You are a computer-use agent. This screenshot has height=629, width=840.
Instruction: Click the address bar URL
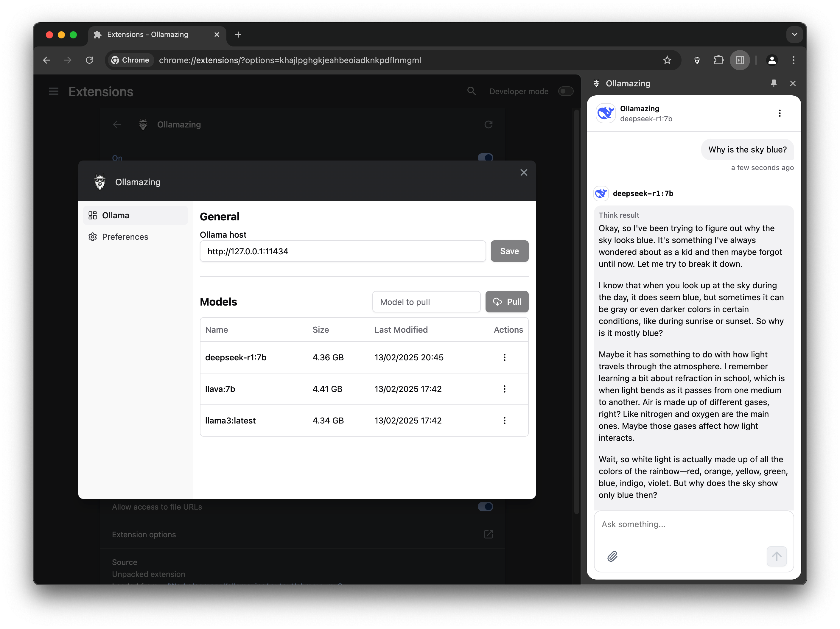click(x=290, y=60)
